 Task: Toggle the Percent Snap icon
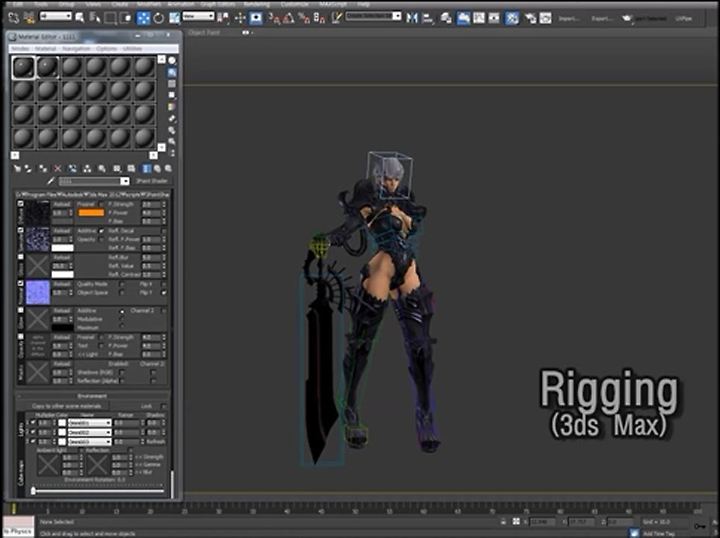[x=304, y=18]
